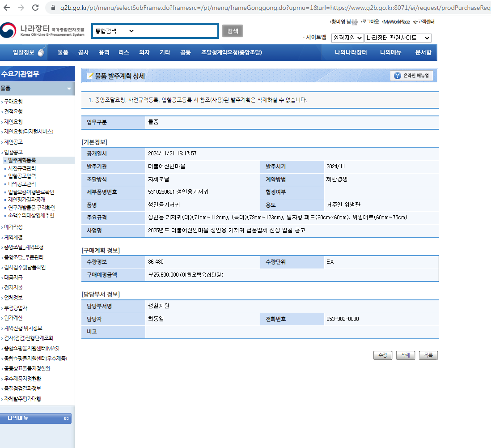Open 나의메뉴 in top navigation
Screen dimensions: 491x448
click(390, 52)
